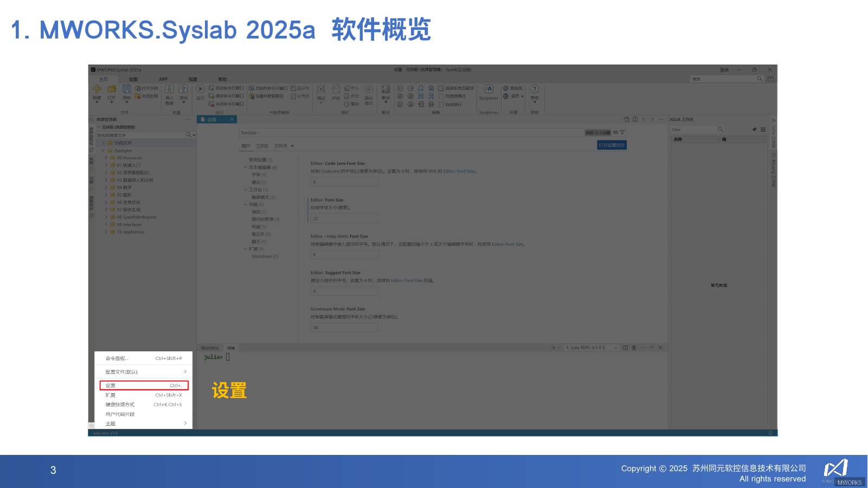868x488 pixels.
Task: Click the 新建 new file icon
Action: click(x=96, y=91)
